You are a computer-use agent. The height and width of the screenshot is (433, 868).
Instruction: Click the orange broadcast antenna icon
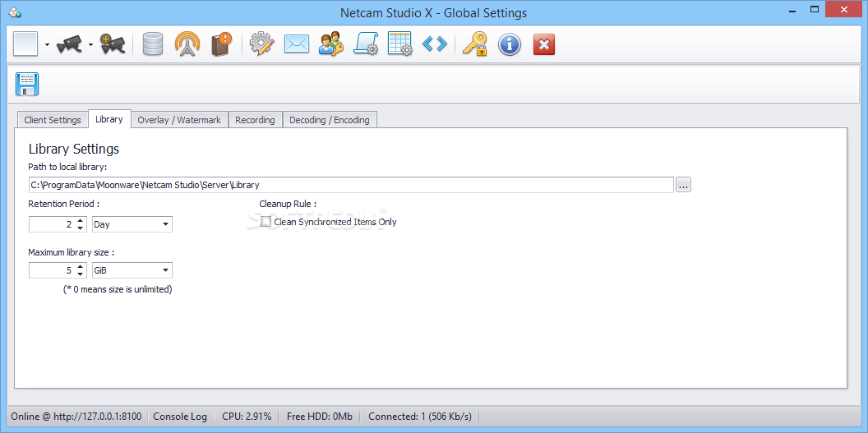click(x=187, y=44)
